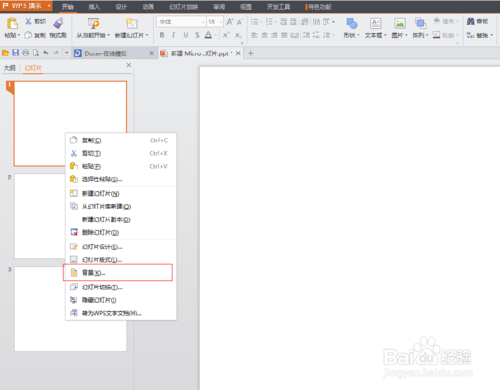Click the numbered list icon
Image resolution: width=500 pixels, height=390 pixels.
(x=269, y=22)
